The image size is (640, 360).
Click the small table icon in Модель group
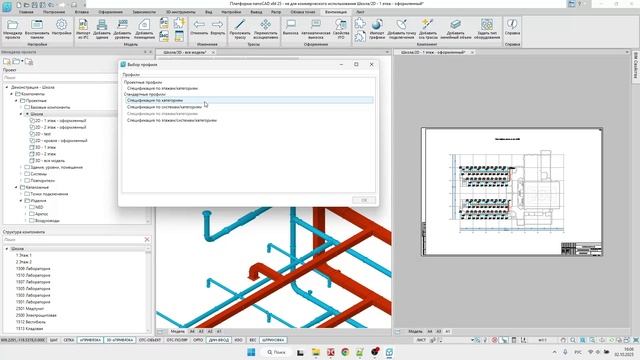coord(179,36)
